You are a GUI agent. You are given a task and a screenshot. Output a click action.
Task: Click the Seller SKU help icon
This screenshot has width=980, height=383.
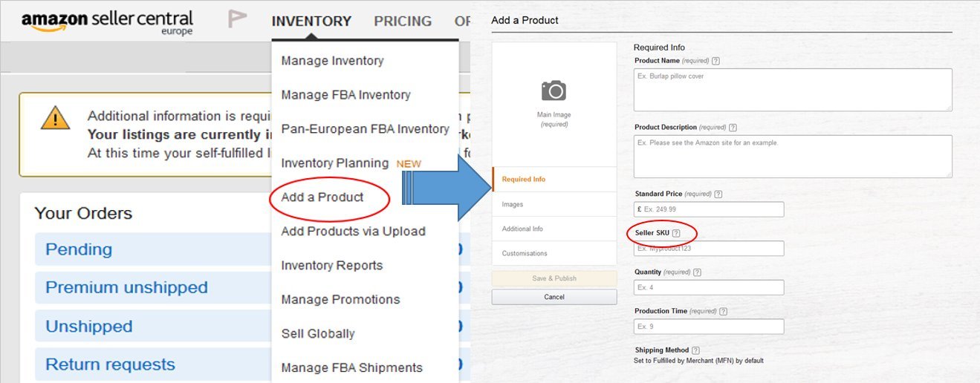point(676,233)
